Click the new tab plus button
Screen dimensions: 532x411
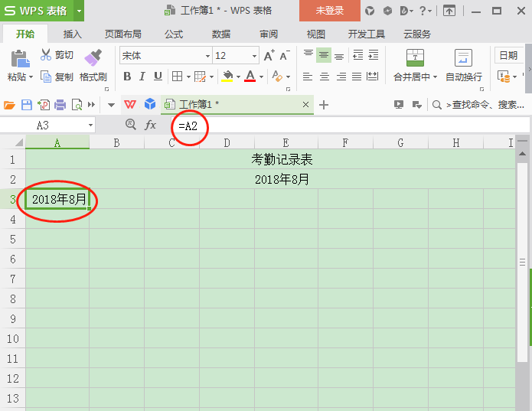[324, 105]
